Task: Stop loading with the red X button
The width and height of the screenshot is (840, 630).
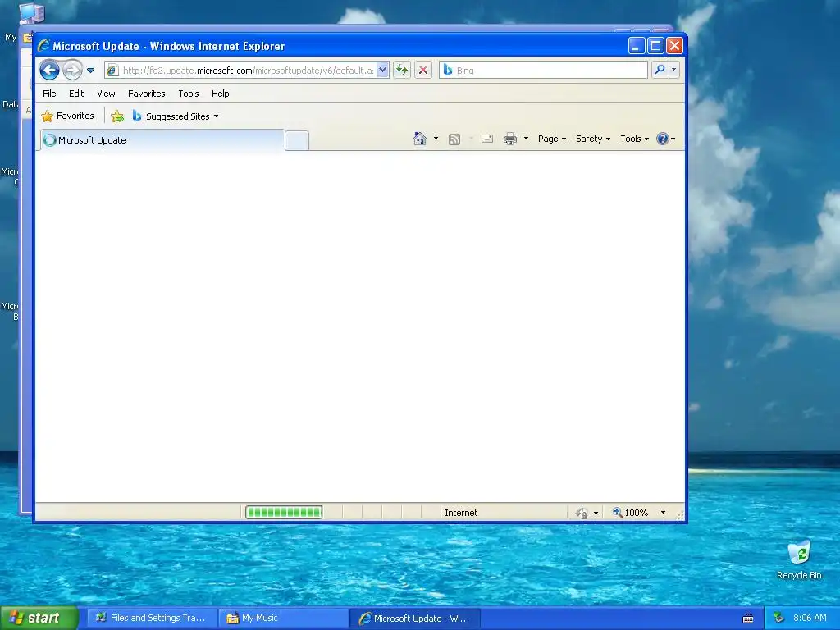Action: pos(423,71)
